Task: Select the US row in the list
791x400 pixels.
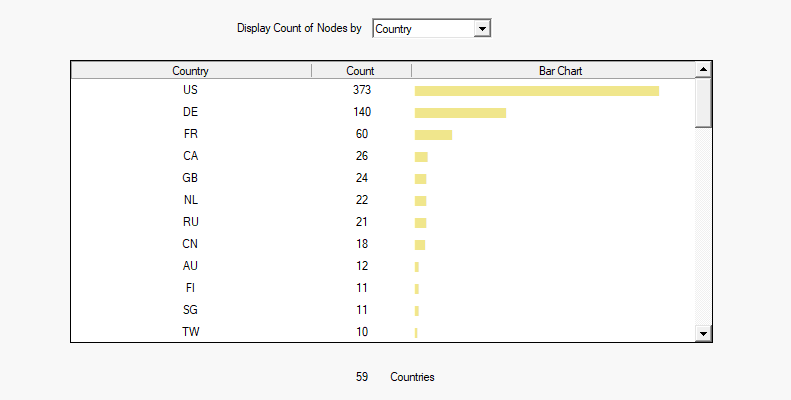Action: (190, 90)
